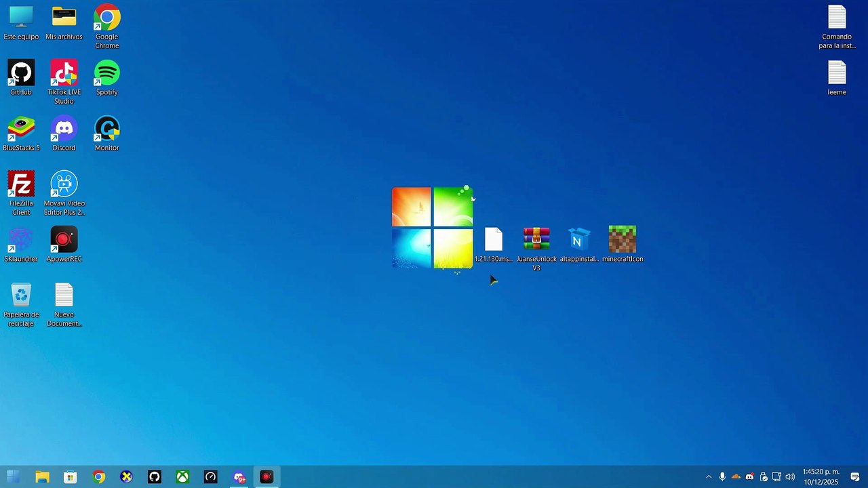Screen dimensions: 868x488
Task: Select the Google Chrome desktop shortcut
Action: [106, 27]
